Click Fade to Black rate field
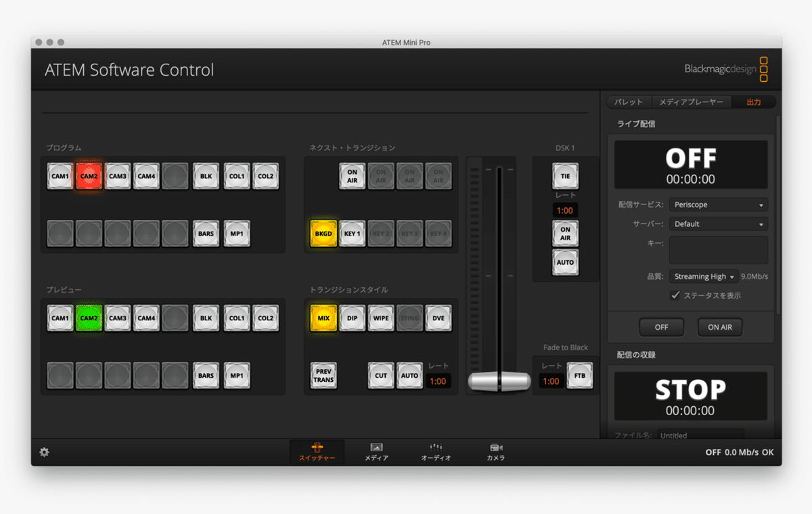This screenshot has height=514, width=812. coord(551,381)
